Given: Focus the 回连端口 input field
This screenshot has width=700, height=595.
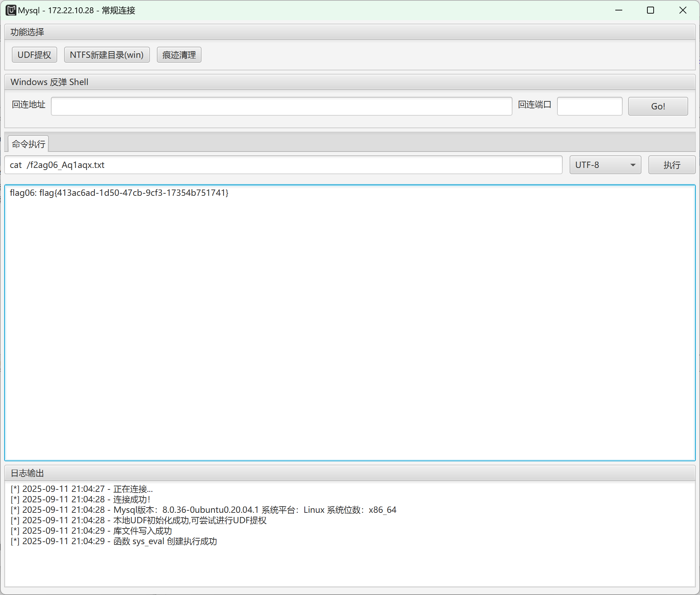Looking at the screenshot, I should click(589, 106).
